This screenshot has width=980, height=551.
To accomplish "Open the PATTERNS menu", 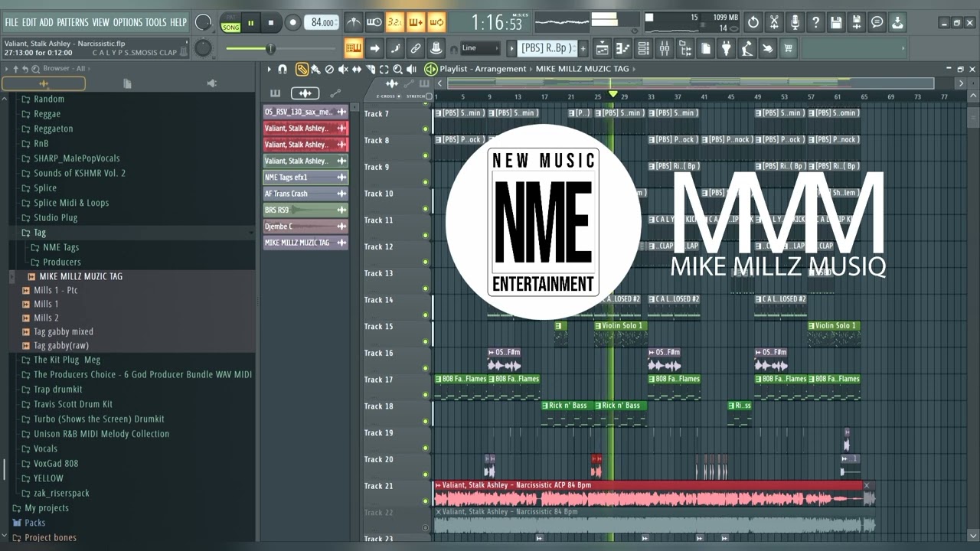I will [73, 23].
